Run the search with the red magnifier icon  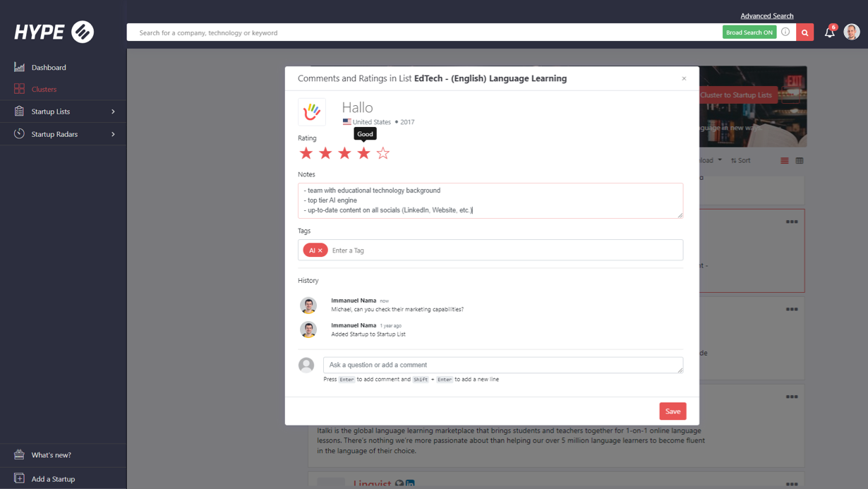point(804,32)
